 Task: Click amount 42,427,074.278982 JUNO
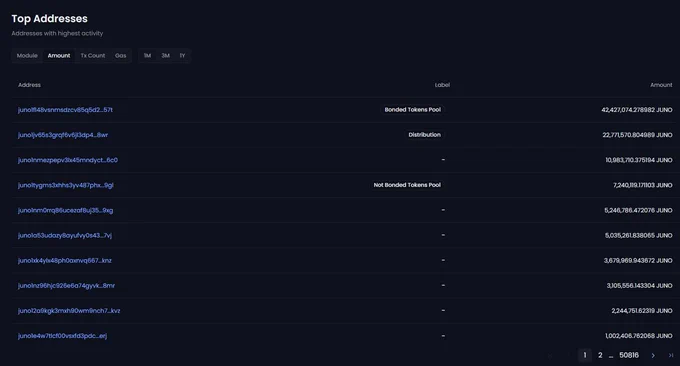pos(637,110)
